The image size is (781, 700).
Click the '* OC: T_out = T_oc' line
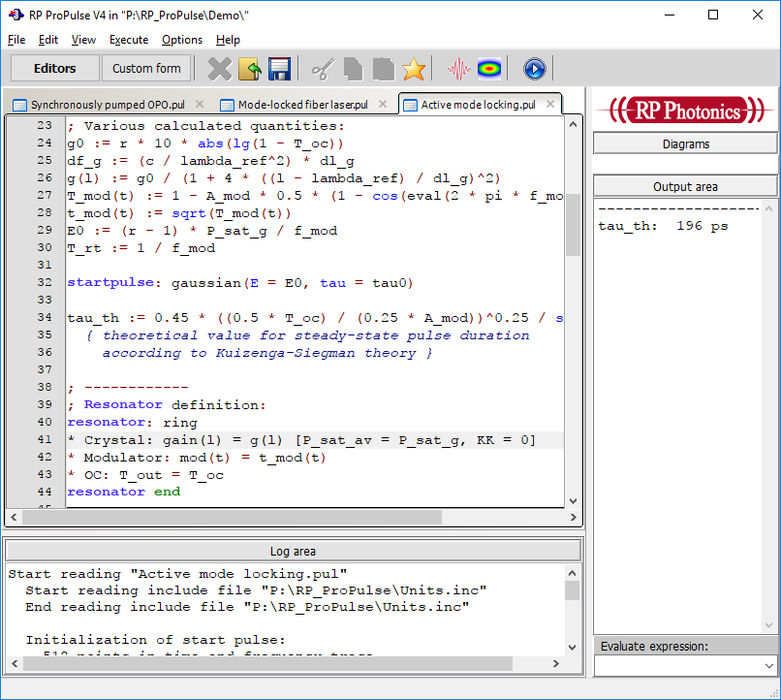point(145,475)
